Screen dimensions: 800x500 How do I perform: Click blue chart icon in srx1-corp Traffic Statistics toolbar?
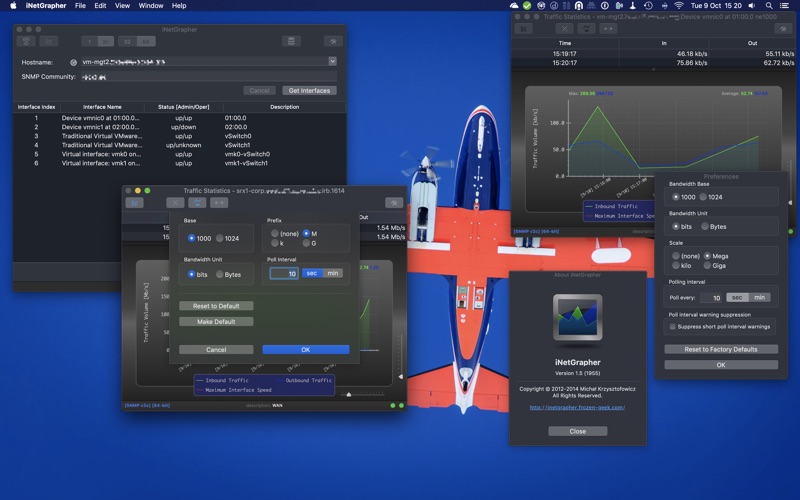[x=135, y=203]
